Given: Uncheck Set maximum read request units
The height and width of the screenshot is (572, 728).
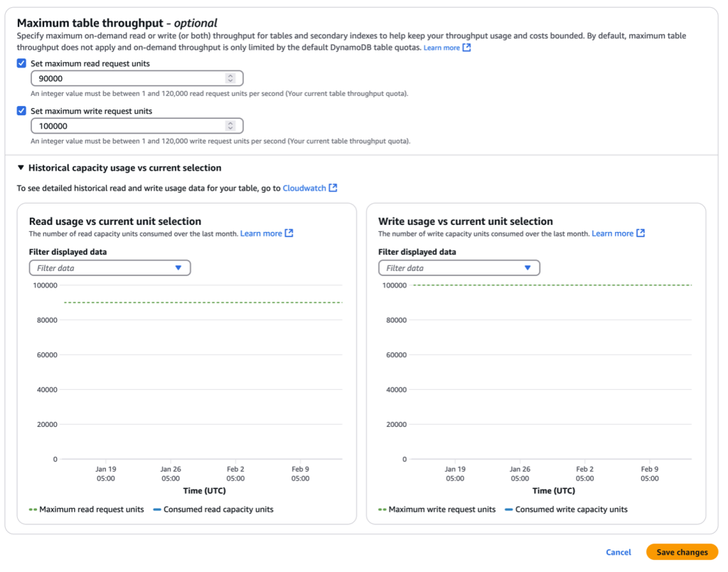Looking at the screenshot, I should (x=21, y=63).
